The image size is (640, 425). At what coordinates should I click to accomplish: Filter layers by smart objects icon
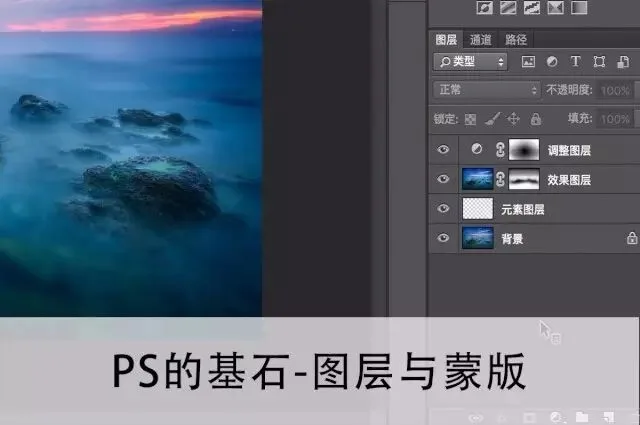point(623,62)
